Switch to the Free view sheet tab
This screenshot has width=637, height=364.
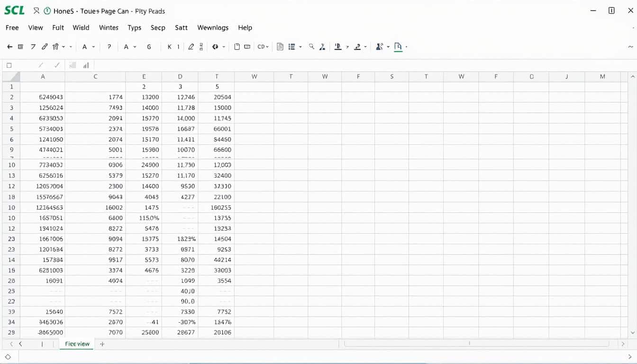pos(77,344)
